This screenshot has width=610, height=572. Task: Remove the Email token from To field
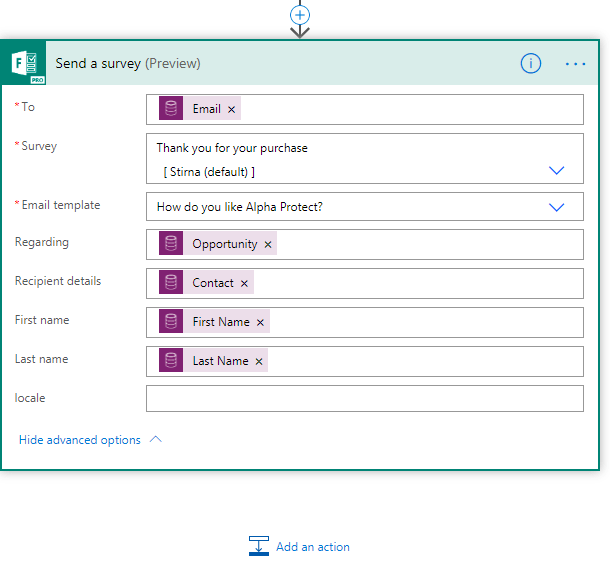coord(232,109)
